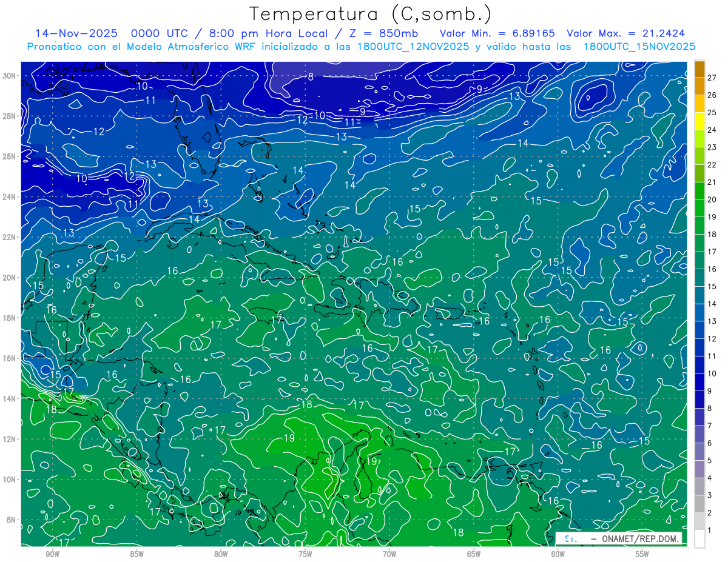This screenshot has width=728, height=562.
Task: Click the 'Temperatura (C,somb.)' chart title
Action: point(371,14)
